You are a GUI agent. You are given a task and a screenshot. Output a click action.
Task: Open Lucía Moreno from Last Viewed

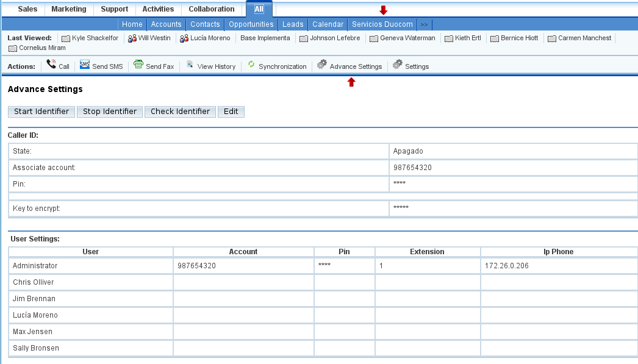click(x=209, y=38)
